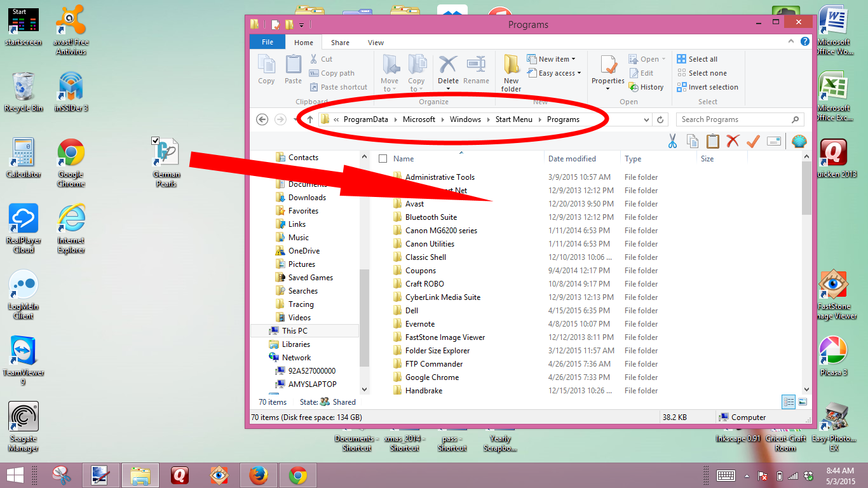Screen dimensions: 868x488
Task: Open FastStone Image Viewer from the taskbar
Action: (219, 475)
